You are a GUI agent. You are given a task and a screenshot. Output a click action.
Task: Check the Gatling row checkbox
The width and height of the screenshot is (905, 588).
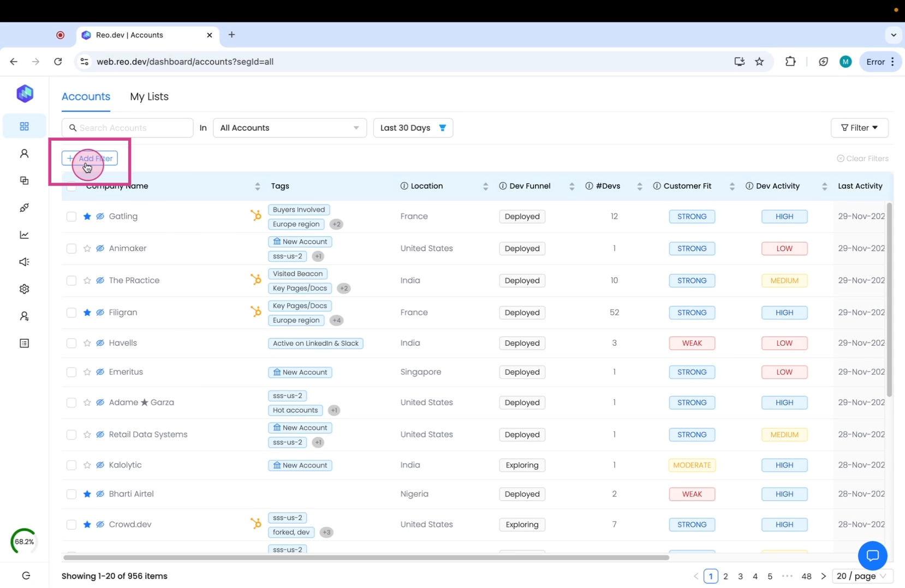click(x=72, y=217)
